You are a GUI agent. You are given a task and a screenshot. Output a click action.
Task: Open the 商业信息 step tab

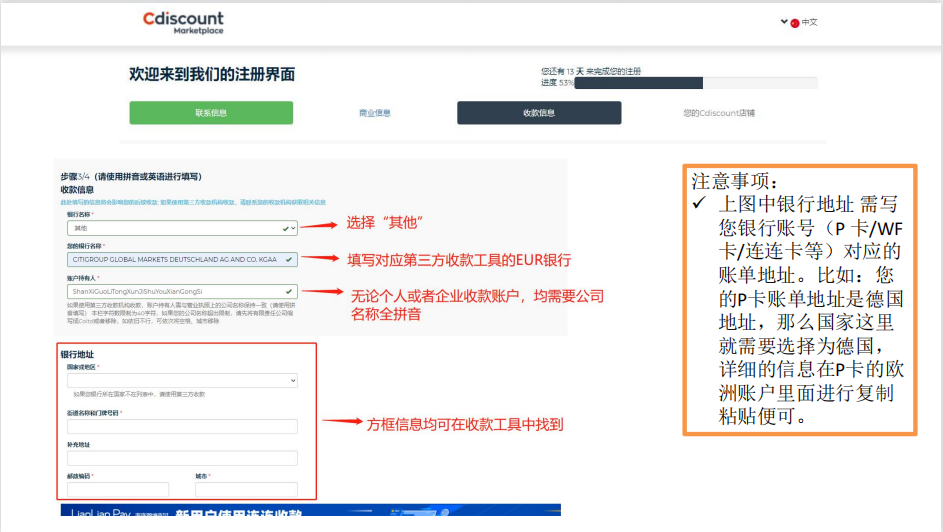pos(375,113)
